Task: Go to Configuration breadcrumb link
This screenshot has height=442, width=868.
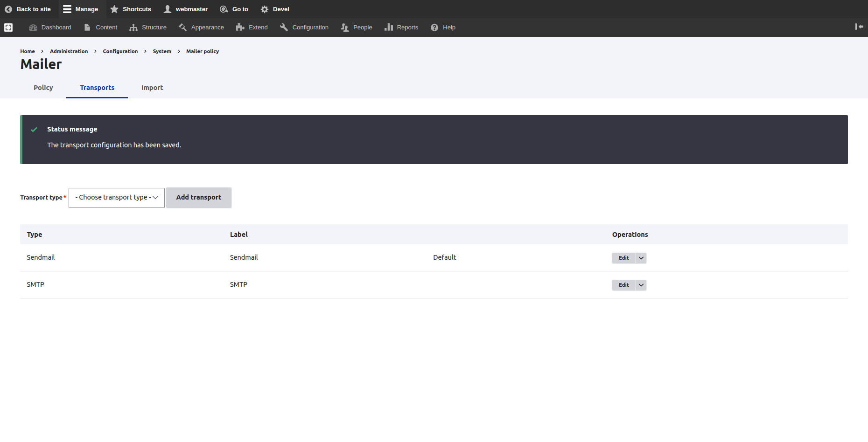Action: coord(120,51)
